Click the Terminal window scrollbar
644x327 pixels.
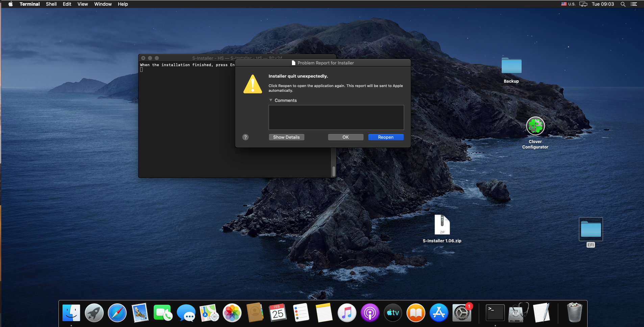333,171
